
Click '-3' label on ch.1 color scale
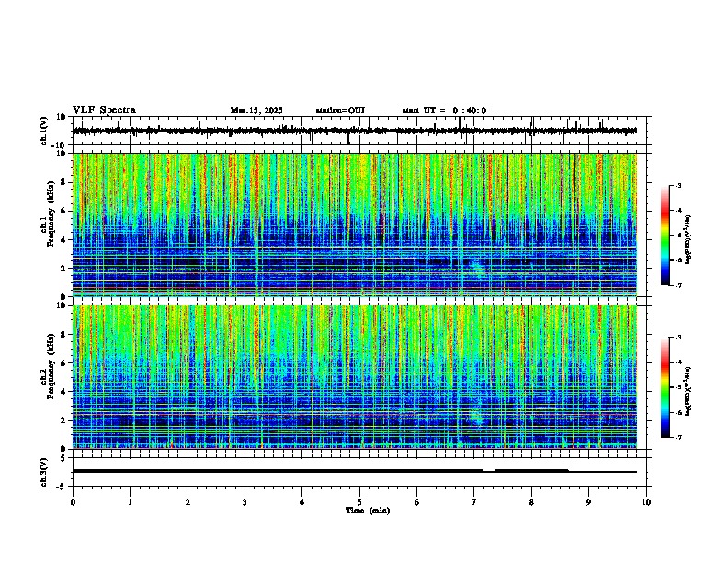677,186
